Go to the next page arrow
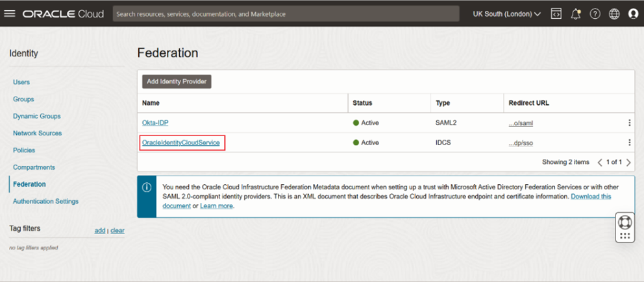This screenshot has height=282, width=644. 628,162
